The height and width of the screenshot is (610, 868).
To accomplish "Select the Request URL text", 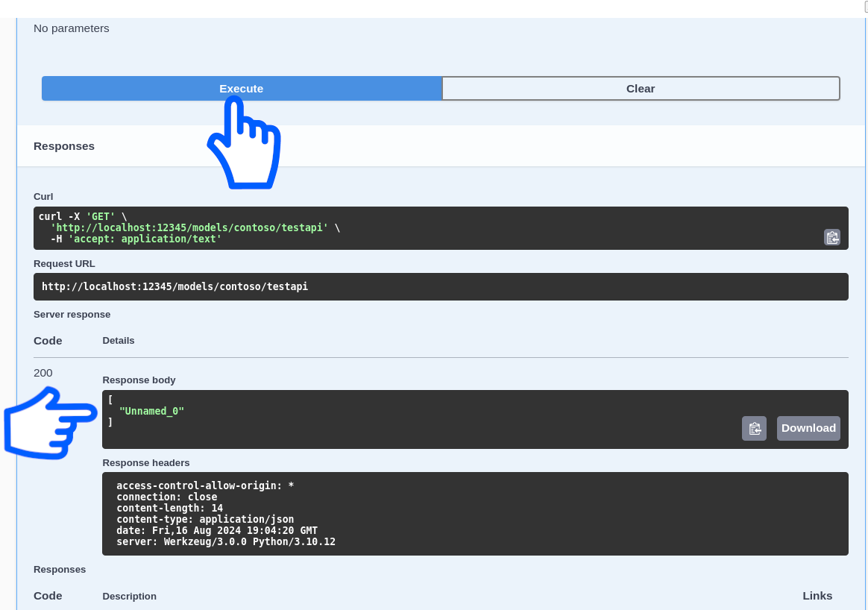I will pyautogui.click(x=174, y=286).
